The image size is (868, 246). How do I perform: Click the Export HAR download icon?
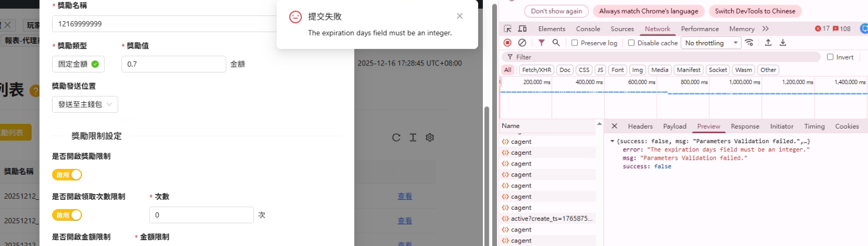coord(783,43)
